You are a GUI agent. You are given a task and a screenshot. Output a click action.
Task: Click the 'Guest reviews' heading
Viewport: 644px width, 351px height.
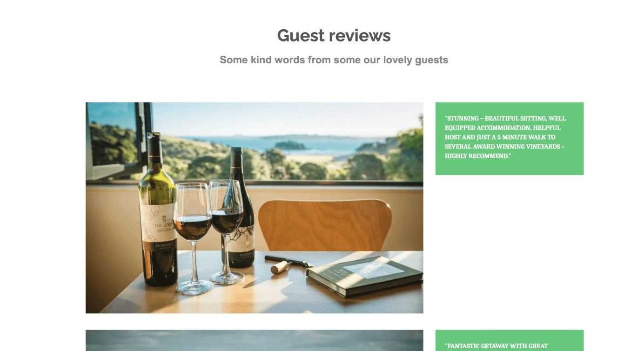pyautogui.click(x=334, y=35)
